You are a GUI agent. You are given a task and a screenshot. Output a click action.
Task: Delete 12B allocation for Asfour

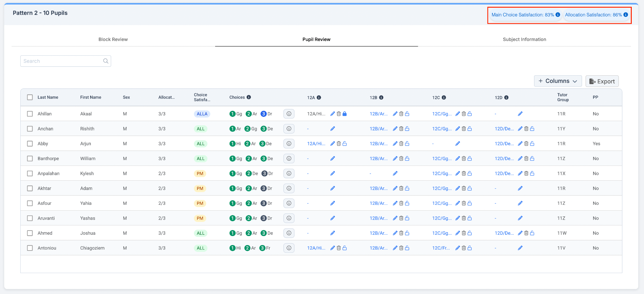(x=401, y=203)
